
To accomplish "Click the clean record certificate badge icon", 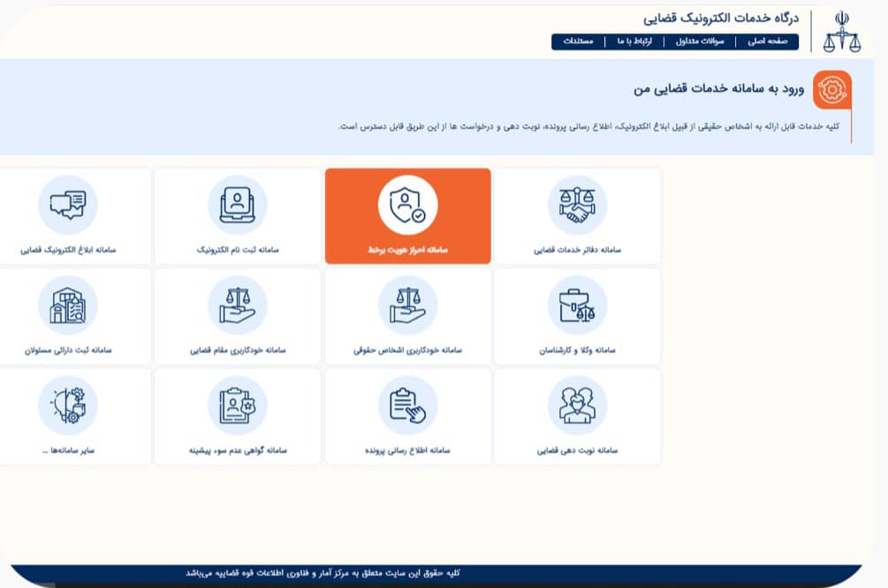I will [238, 406].
